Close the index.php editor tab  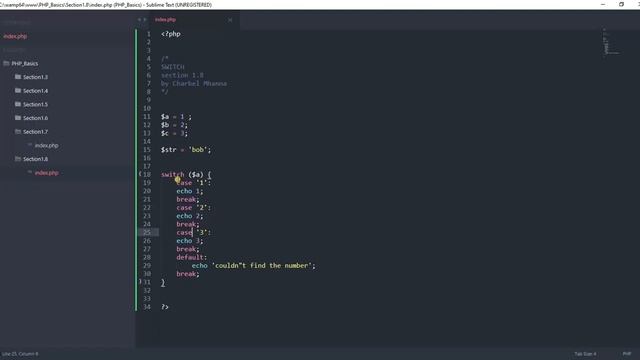[x=230, y=20]
